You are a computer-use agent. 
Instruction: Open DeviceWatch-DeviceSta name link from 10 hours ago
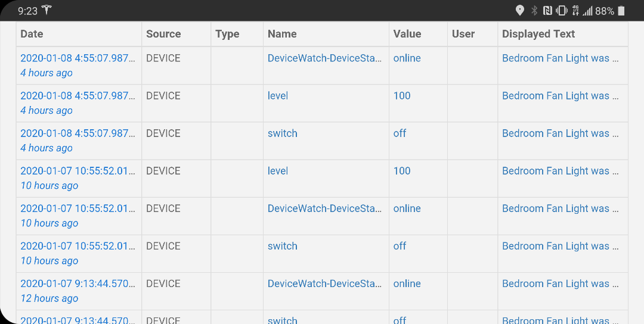click(324, 208)
